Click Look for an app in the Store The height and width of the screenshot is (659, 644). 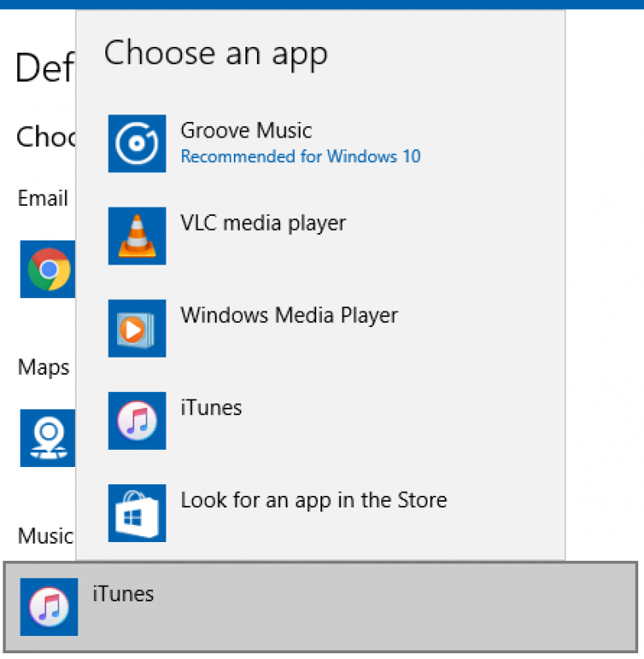tap(314, 500)
